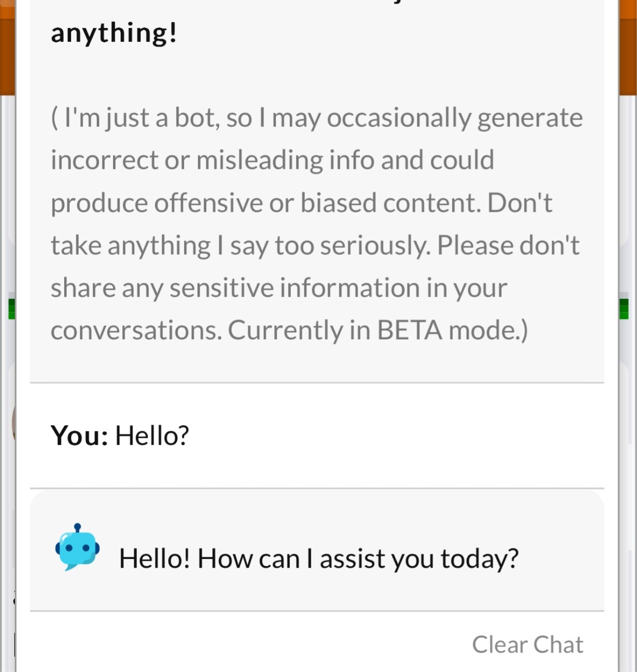This screenshot has width=637, height=672.
Task: Click the green bar behind left edge
Action: [x=11, y=309]
